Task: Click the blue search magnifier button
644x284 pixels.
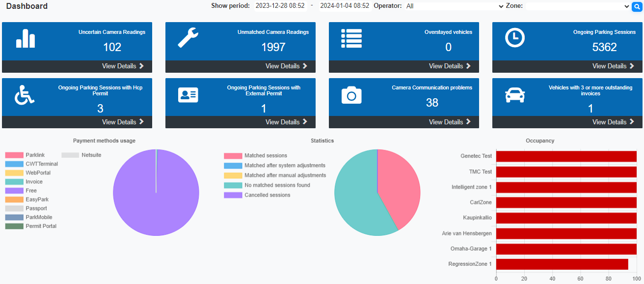Action: (x=637, y=6)
